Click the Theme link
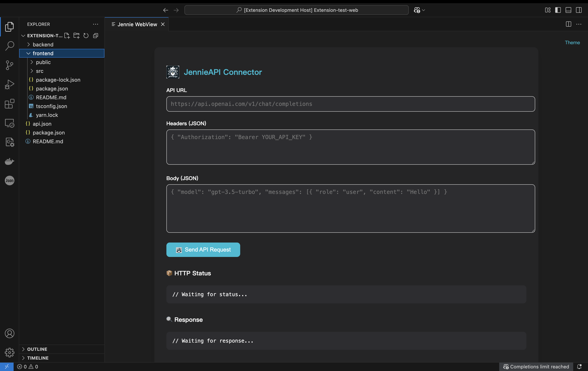The width and height of the screenshot is (588, 371). [572, 42]
